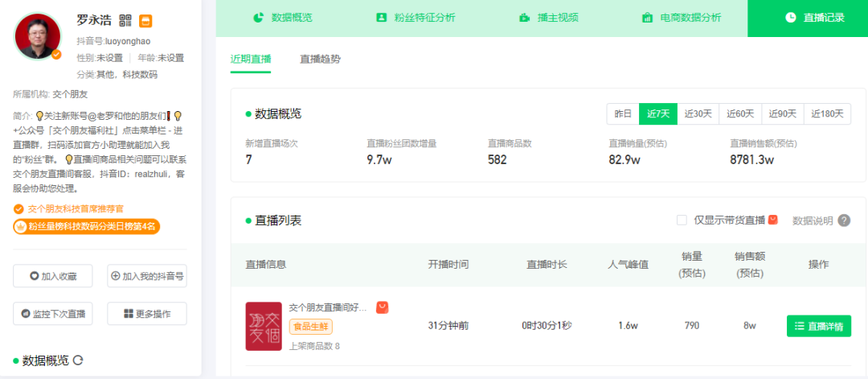Image resolution: width=868 pixels, height=379 pixels.
Task: Select the 近7天 time range
Action: (658, 114)
